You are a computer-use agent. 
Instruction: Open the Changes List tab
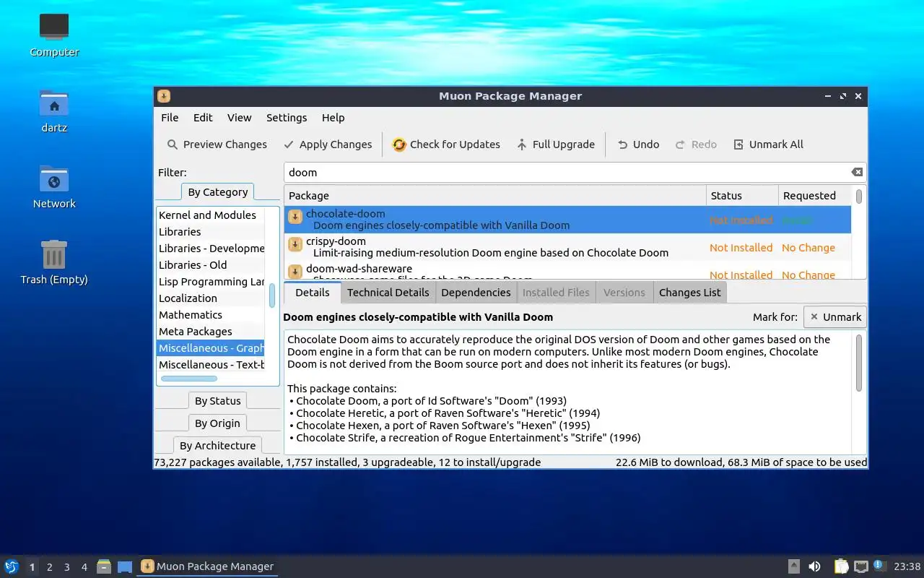[689, 293]
